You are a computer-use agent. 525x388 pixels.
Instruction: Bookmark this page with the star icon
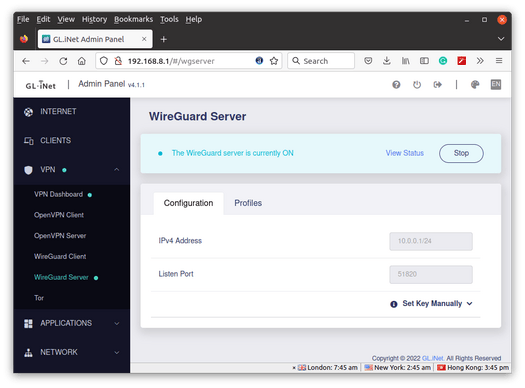point(274,61)
